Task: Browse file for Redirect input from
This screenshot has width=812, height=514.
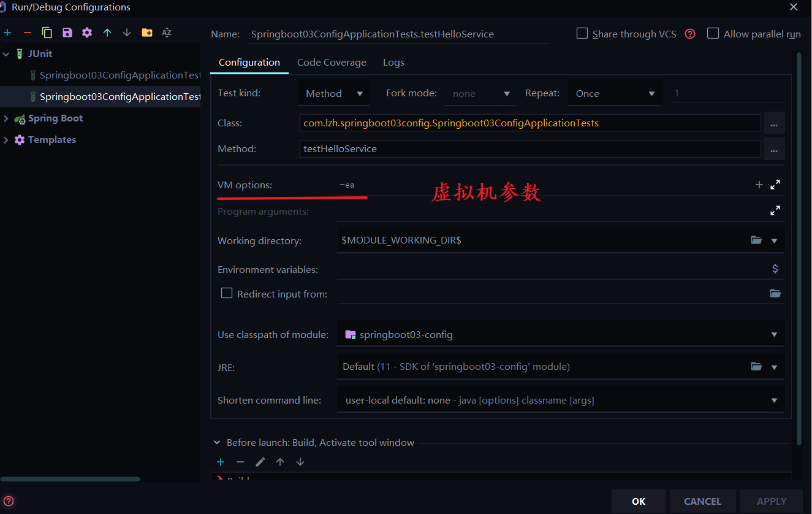Action: click(775, 294)
